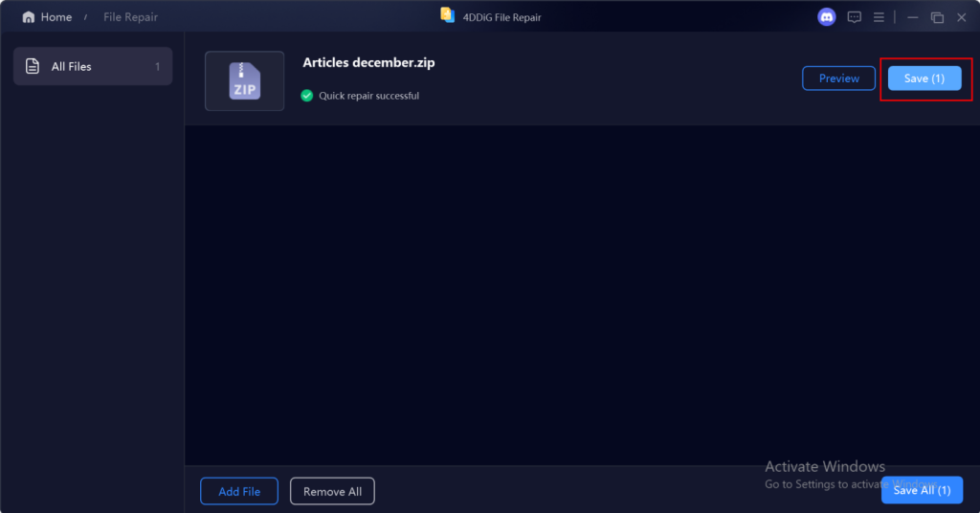Click the 4DDiG File Repair logo icon

point(447,15)
